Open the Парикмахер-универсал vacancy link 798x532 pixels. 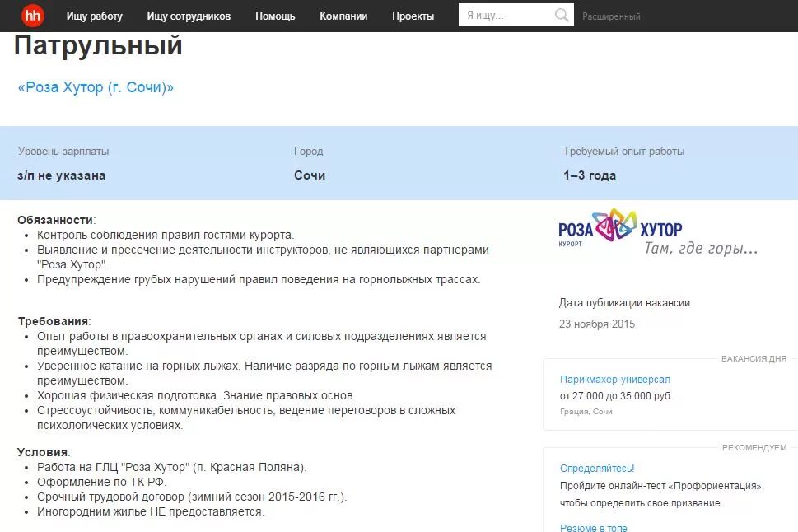click(615, 380)
